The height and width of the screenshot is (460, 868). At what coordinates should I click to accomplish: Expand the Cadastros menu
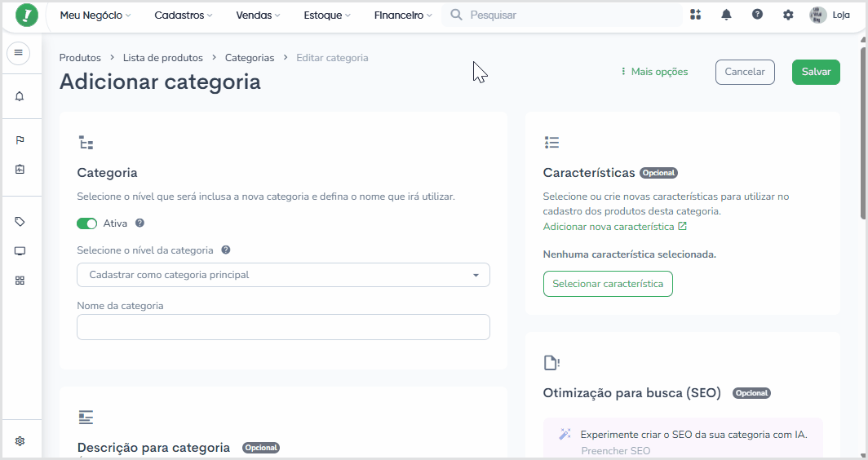tap(184, 15)
